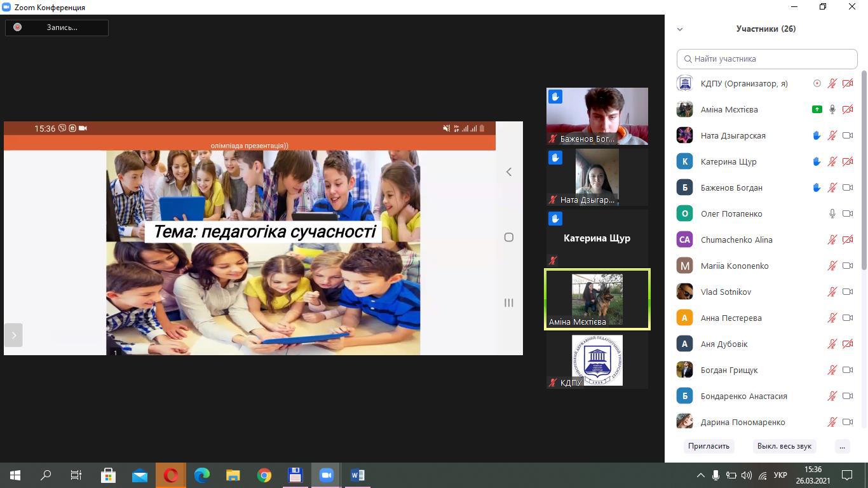Click the phone back chevron in shared screen
The height and width of the screenshot is (488, 868).
click(509, 172)
